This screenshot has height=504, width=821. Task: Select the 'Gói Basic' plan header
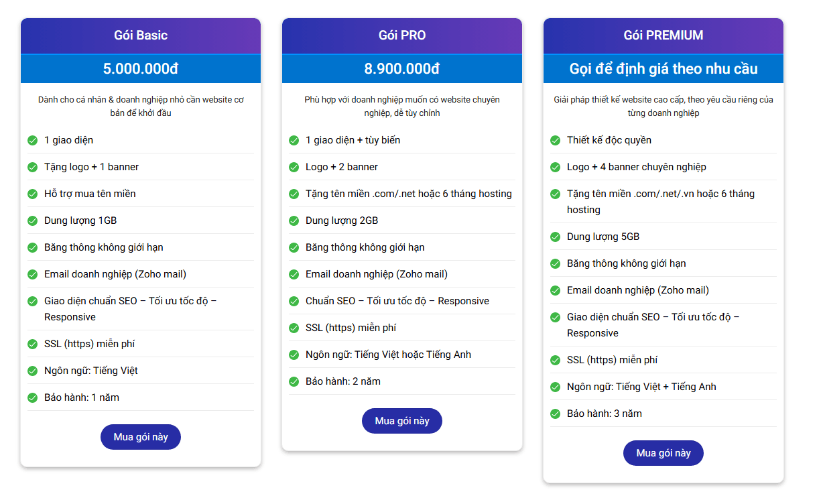click(x=141, y=36)
